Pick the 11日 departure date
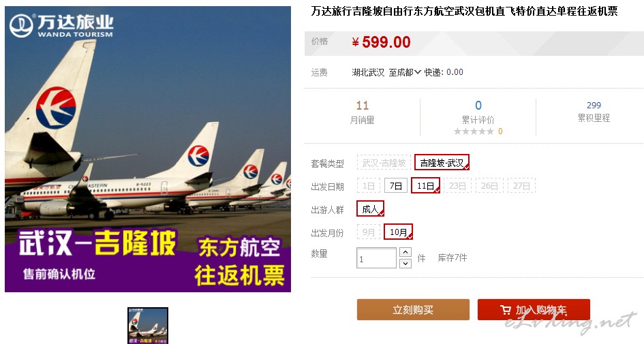The height and width of the screenshot is (344, 644). [x=425, y=186]
